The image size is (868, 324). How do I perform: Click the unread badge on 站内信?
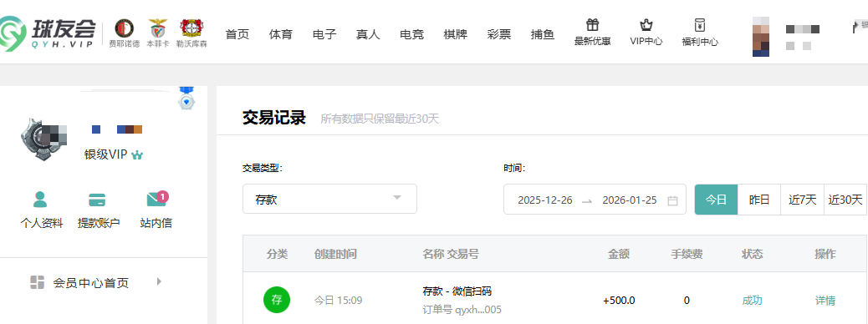coord(162,196)
